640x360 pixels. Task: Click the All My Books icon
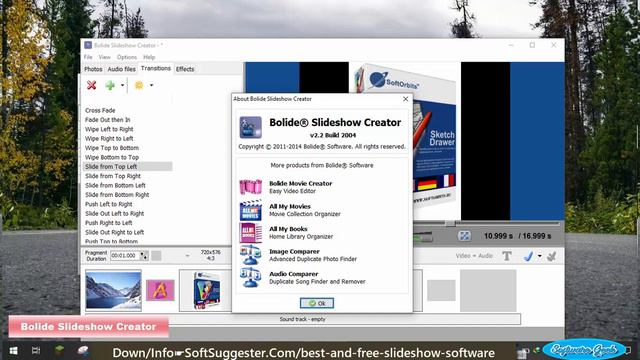250,233
